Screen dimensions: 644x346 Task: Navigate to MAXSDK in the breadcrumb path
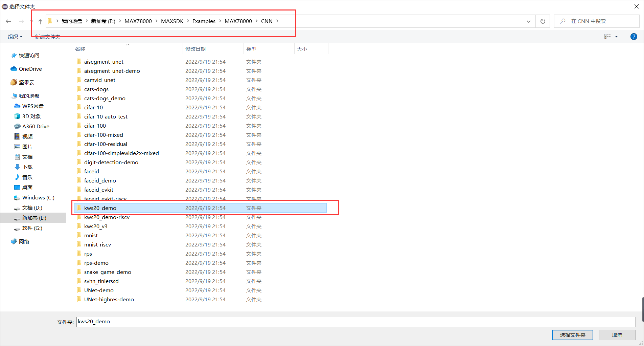tap(172, 21)
